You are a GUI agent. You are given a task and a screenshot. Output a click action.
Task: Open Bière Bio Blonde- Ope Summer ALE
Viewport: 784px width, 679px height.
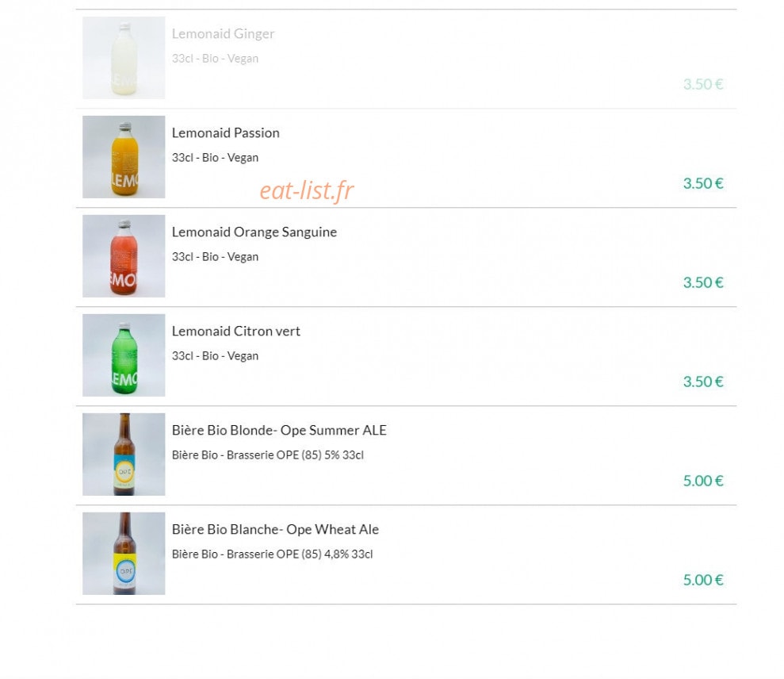[279, 430]
